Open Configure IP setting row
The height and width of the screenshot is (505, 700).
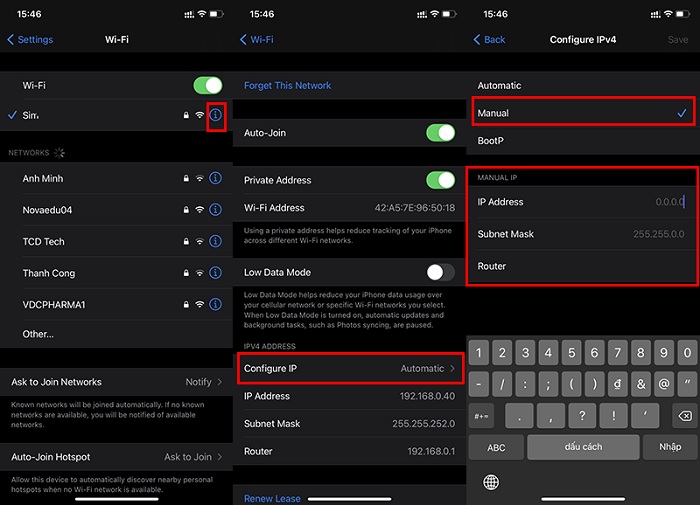click(x=349, y=369)
